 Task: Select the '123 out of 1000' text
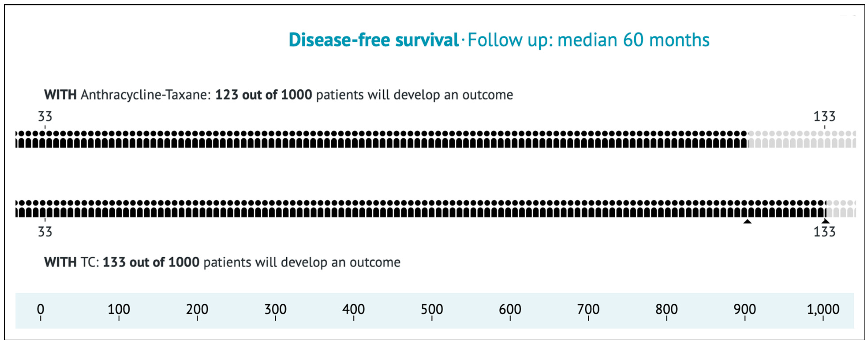pos(263,95)
